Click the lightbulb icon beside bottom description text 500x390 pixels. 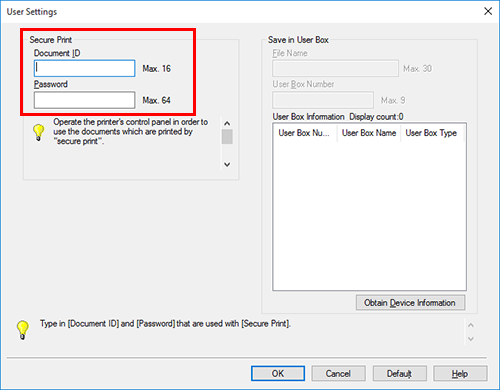(x=23, y=330)
